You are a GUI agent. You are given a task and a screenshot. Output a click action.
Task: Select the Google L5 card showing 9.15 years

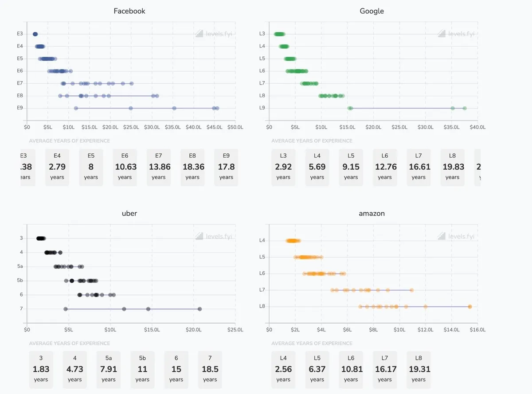pyautogui.click(x=351, y=167)
